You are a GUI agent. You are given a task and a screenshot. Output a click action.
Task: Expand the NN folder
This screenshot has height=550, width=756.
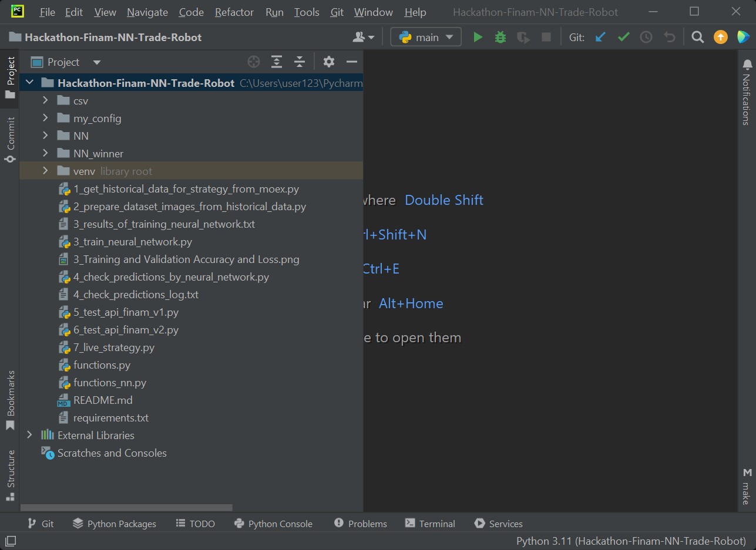click(x=45, y=136)
